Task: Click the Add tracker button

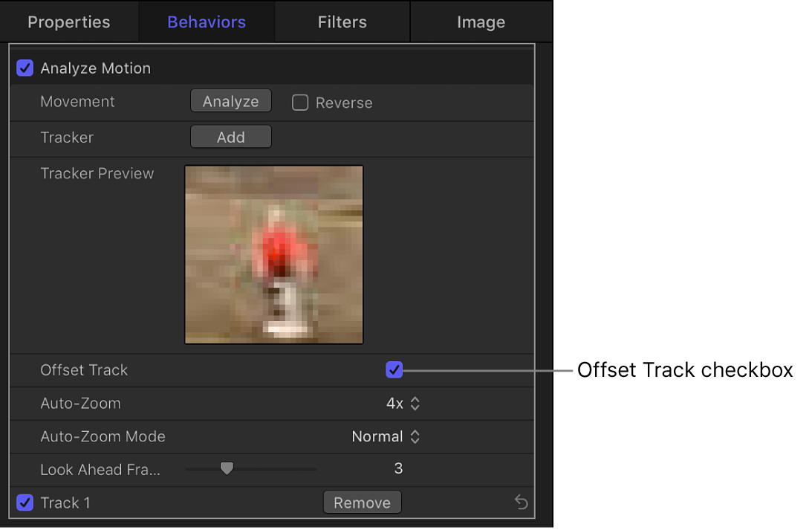Action: (x=231, y=138)
